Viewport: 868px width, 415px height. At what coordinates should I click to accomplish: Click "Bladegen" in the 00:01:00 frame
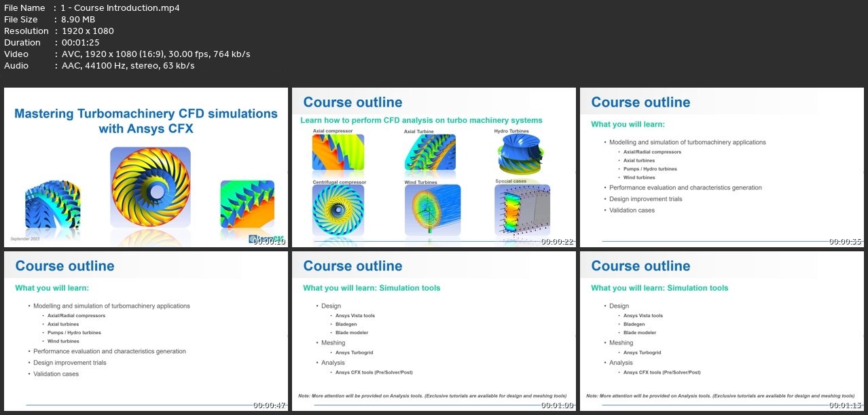[346, 324]
